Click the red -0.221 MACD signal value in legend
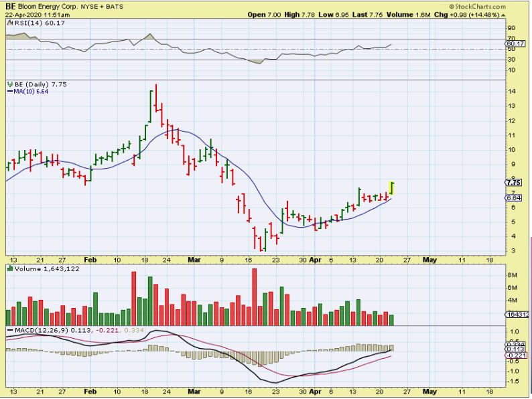Viewport: 532px width, 399px height. tap(107, 330)
